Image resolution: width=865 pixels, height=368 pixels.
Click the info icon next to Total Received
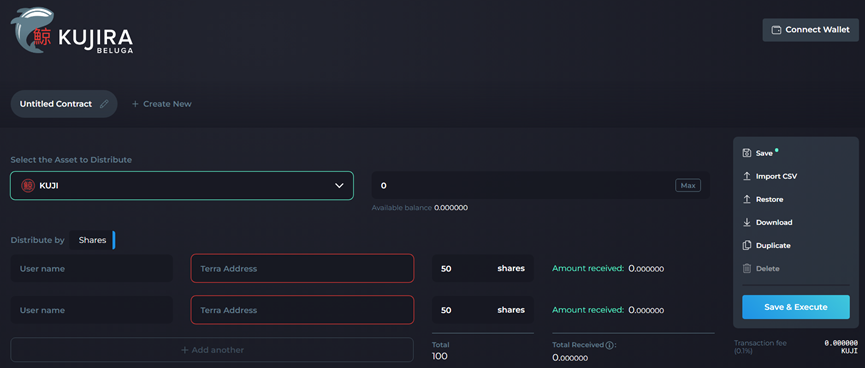tap(609, 345)
